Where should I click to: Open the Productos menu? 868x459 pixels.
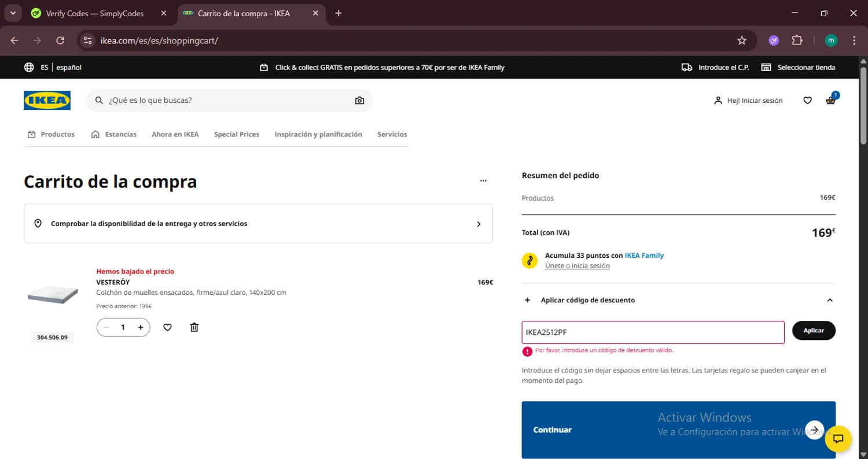click(x=51, y=134)
